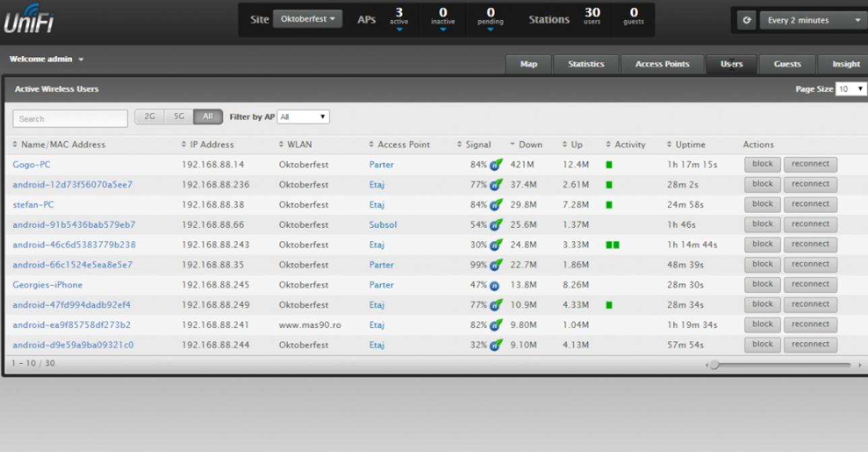This screenshot has width=868, height=452.
Task: Click the horizontal pagination slider handle
Action: pyautogui.click(x=714, y=364)
